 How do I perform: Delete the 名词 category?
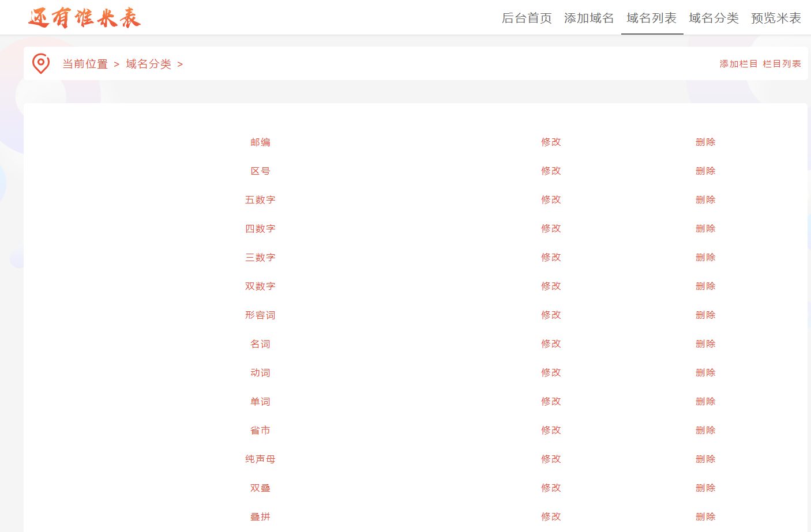click(705, 344)
